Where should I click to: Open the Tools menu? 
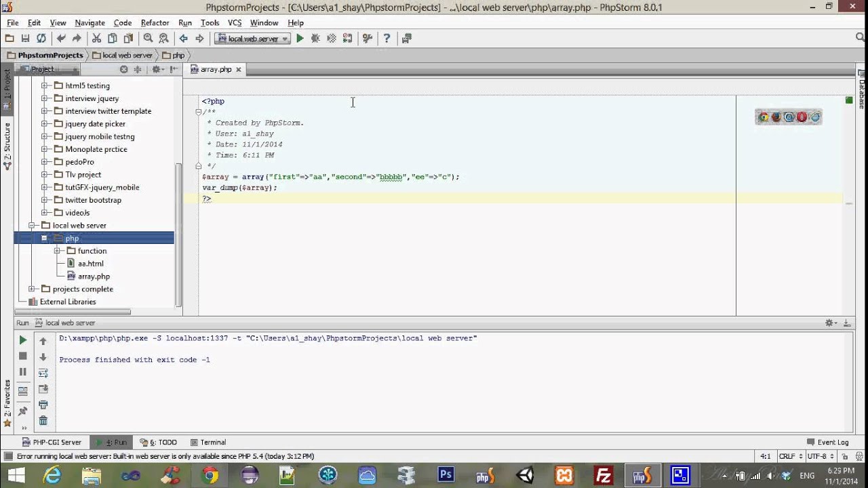tap(210, 22)
